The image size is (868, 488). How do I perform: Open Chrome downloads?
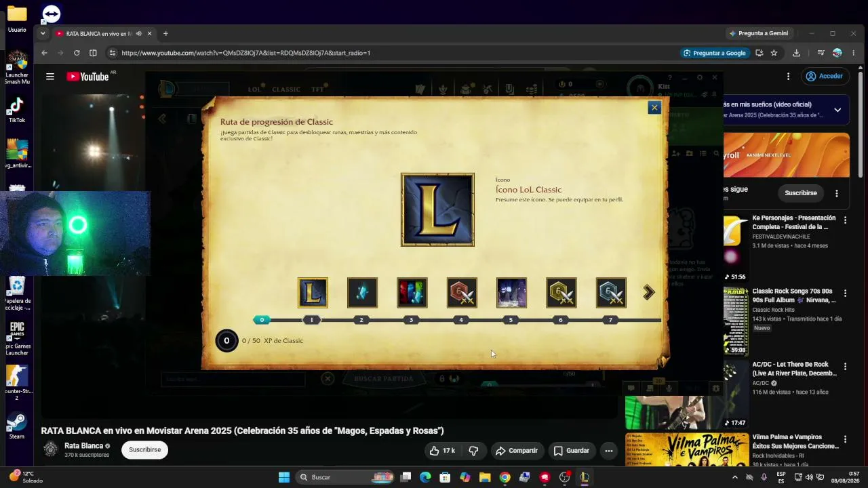click(x=796, y=53)
